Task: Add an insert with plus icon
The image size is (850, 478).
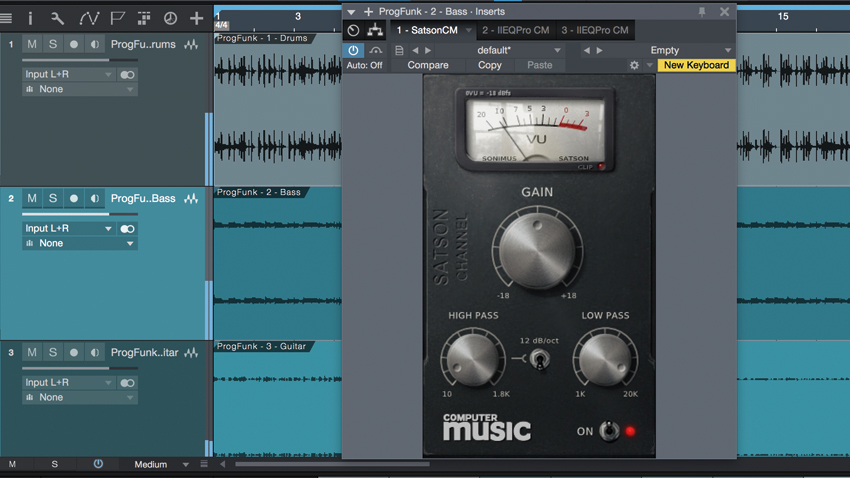Action: (x=369, y=11)
